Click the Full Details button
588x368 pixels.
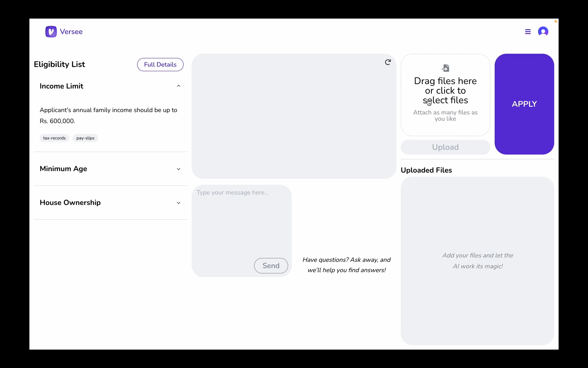point(160,64)
